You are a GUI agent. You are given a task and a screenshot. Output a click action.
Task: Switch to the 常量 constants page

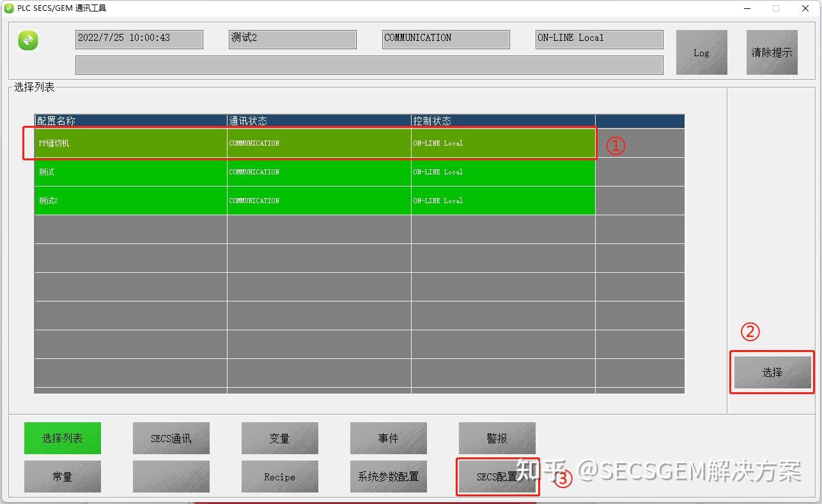[x=62, y=477]
